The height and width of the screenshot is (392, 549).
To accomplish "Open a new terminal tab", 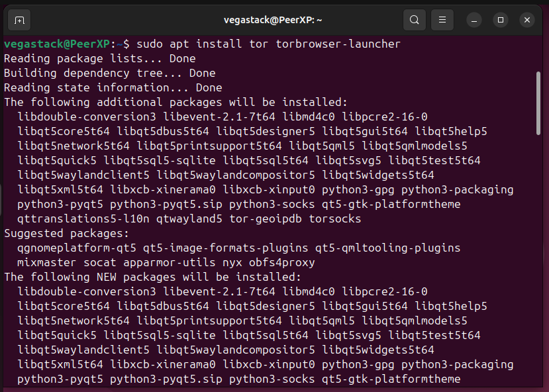I will pyautogui.click(x=19, y=20).
